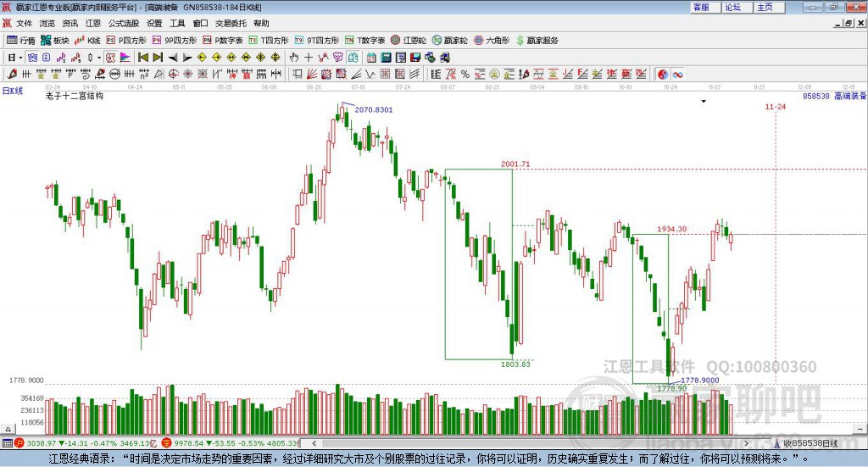Click the Shenzhen index 9978.54 status entry
This screenshot has width=868, height=467.
pyautogui.click(x=231, y=443)
